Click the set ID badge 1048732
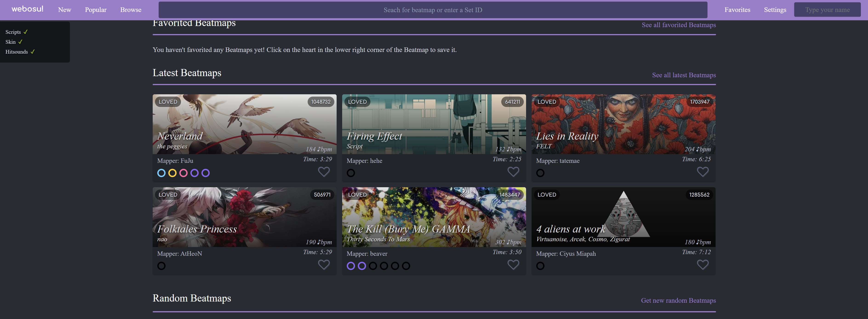Image resolution: width=868 pixels, height=319 pixels. coord(321,102)
